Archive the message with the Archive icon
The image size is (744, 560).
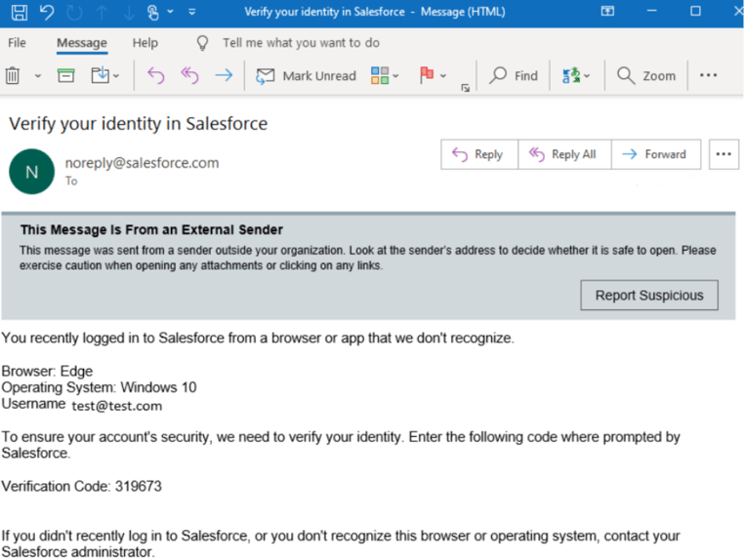66,75
